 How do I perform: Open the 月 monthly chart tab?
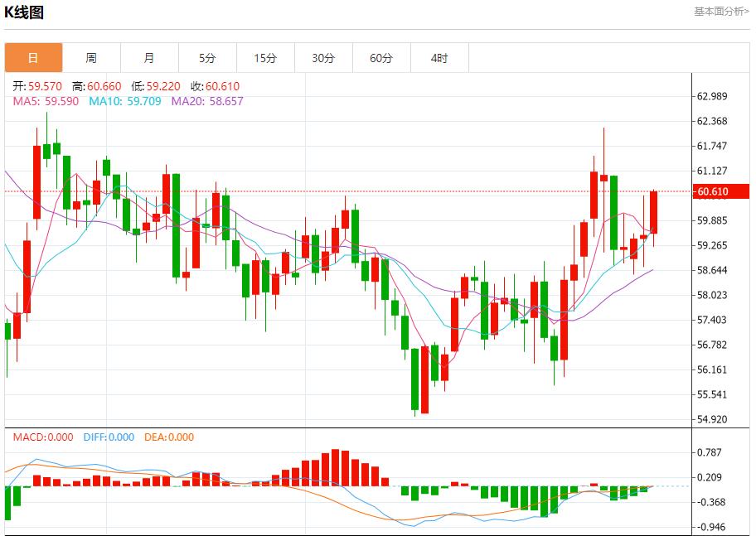coord(149,58)
